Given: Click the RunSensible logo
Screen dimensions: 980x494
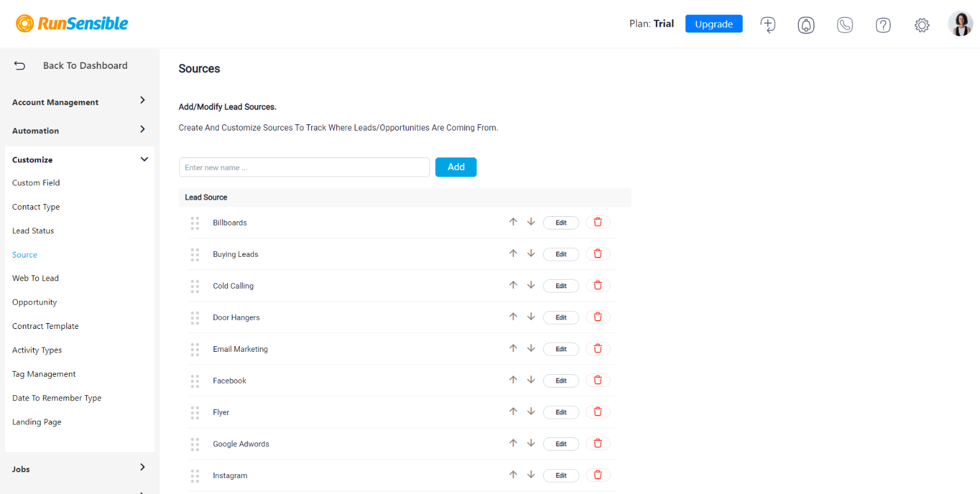Looking at the screenshot, I should [x=72, y=24].
